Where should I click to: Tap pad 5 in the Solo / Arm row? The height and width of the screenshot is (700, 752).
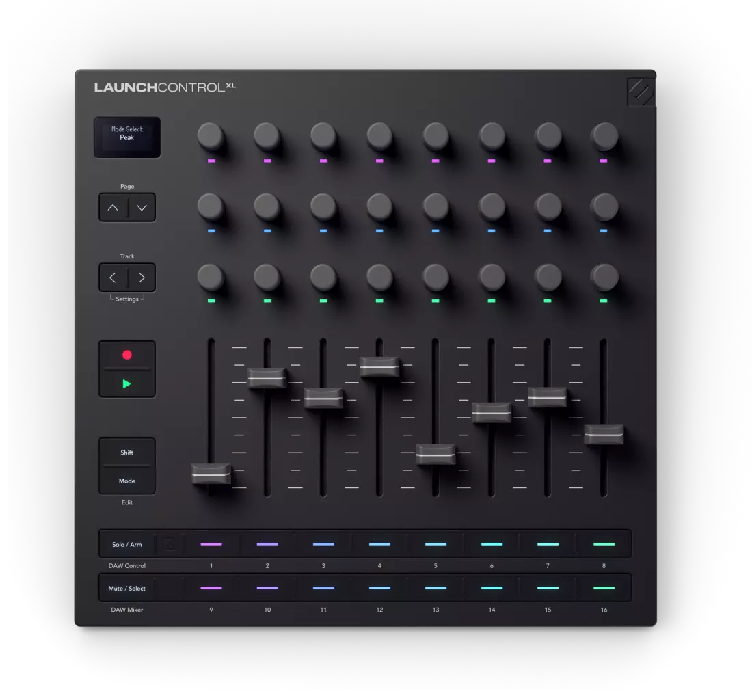[x=435, y=544]
